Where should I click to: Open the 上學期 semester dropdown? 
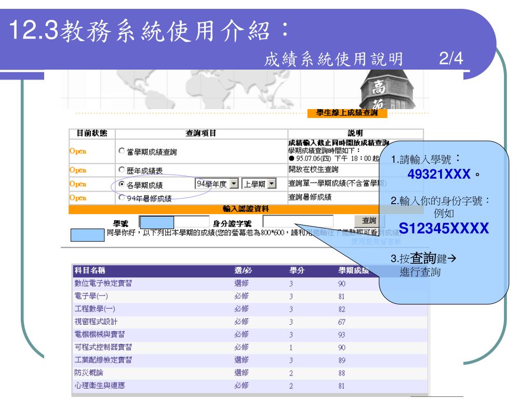[259, 184]
